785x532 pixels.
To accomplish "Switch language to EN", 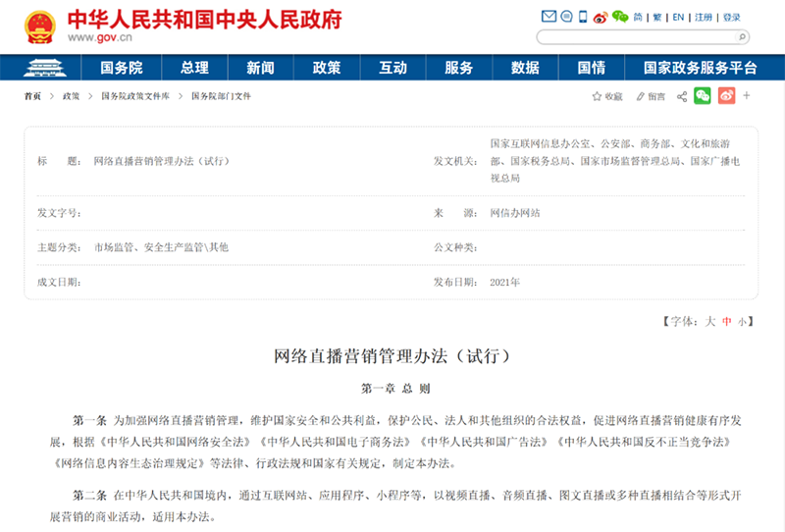I will tap(678, 17).
